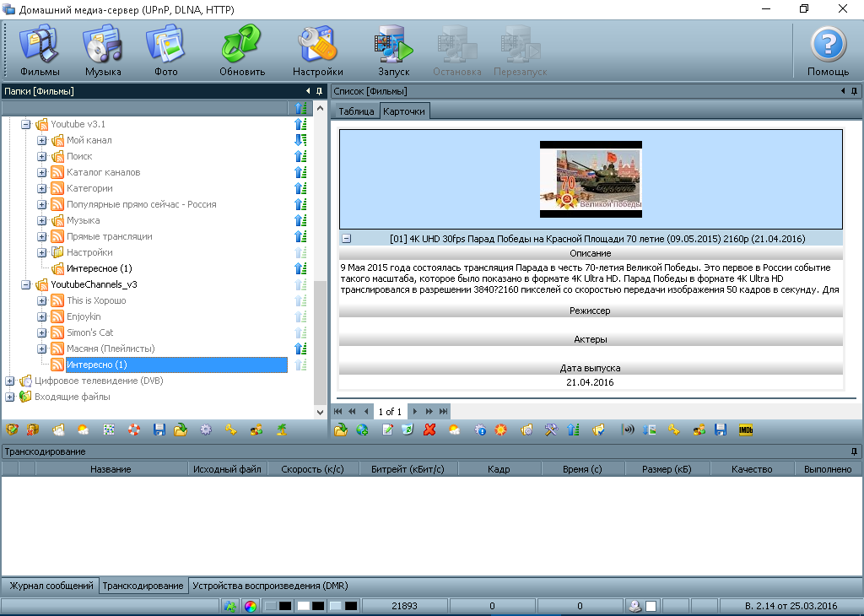Expand the Цифровое телевидение (DVB) node
Image resolution: width=864 pixels, height=616 pixels.
(x=10, y=381)
